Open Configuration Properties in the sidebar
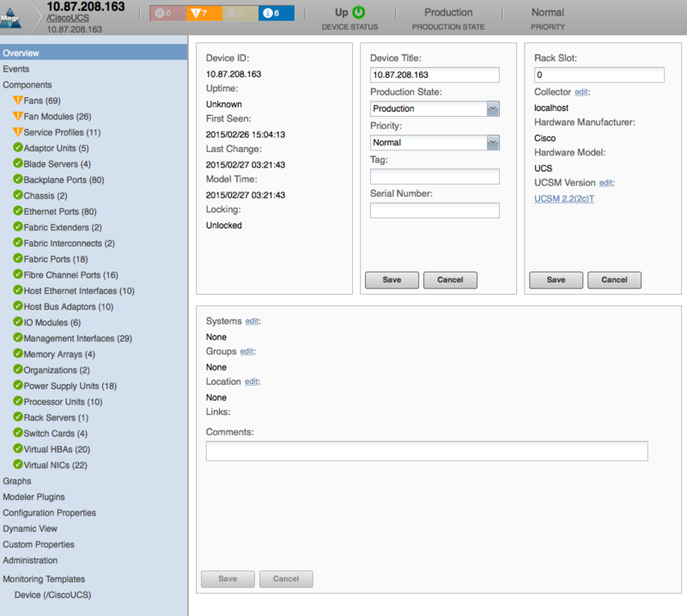 point(50,513)
